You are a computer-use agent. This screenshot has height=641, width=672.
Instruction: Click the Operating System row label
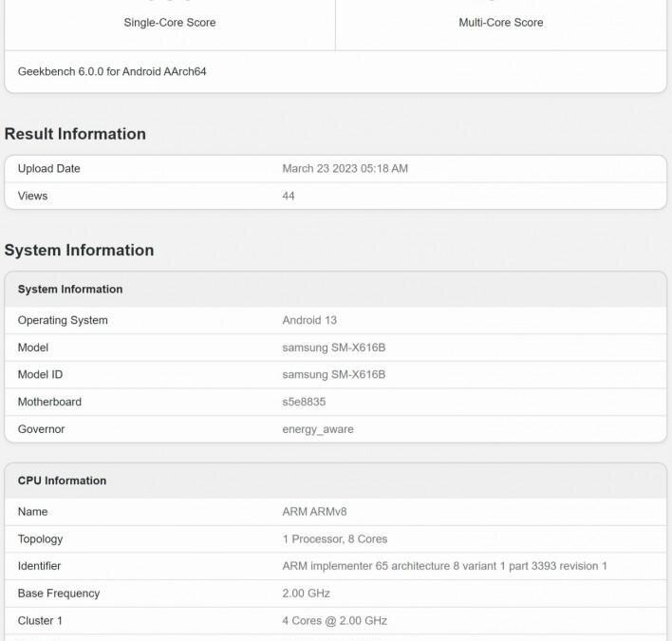(63, 320)
